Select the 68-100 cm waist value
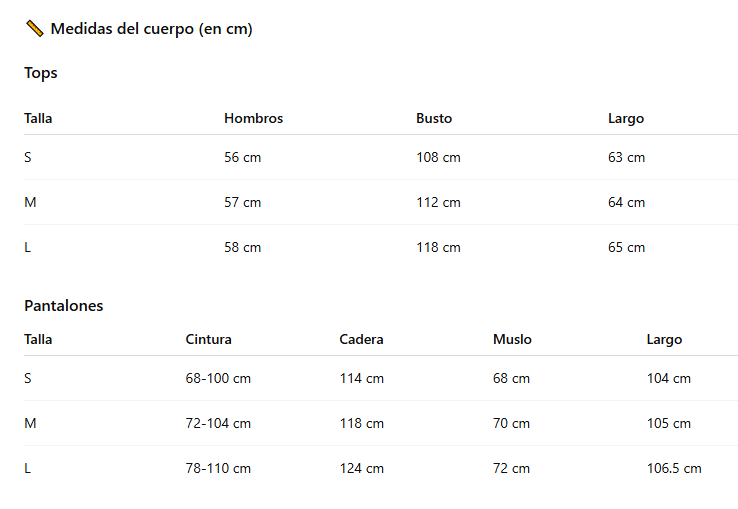This screenshot has width=738, height=509. click(x=218, y=379)
